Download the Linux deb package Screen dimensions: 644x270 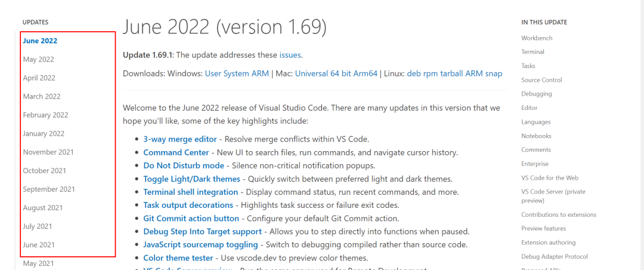(413, 73)
